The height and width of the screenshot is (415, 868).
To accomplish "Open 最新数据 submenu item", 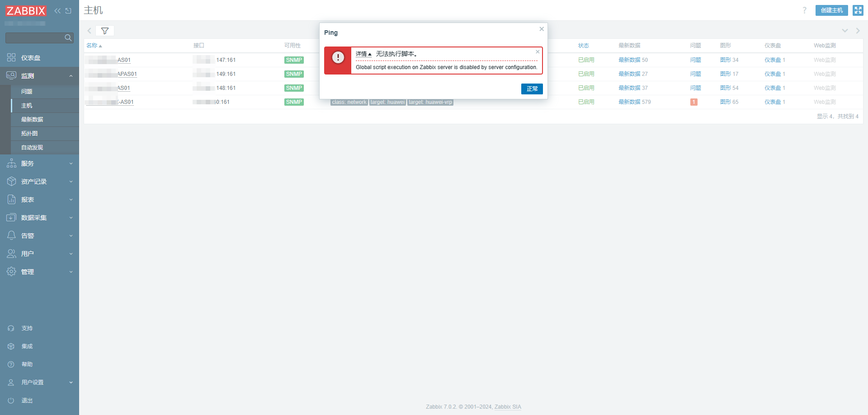I will coord(32,120).
